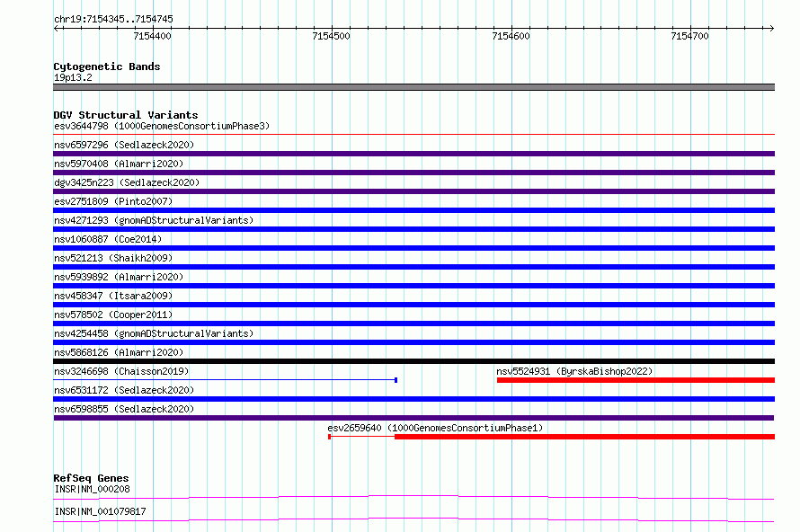800x532 pixels.
Task: Click the esv3644798 (1000GenomesConsortiumPhase3) label
Action: (162, 126)
